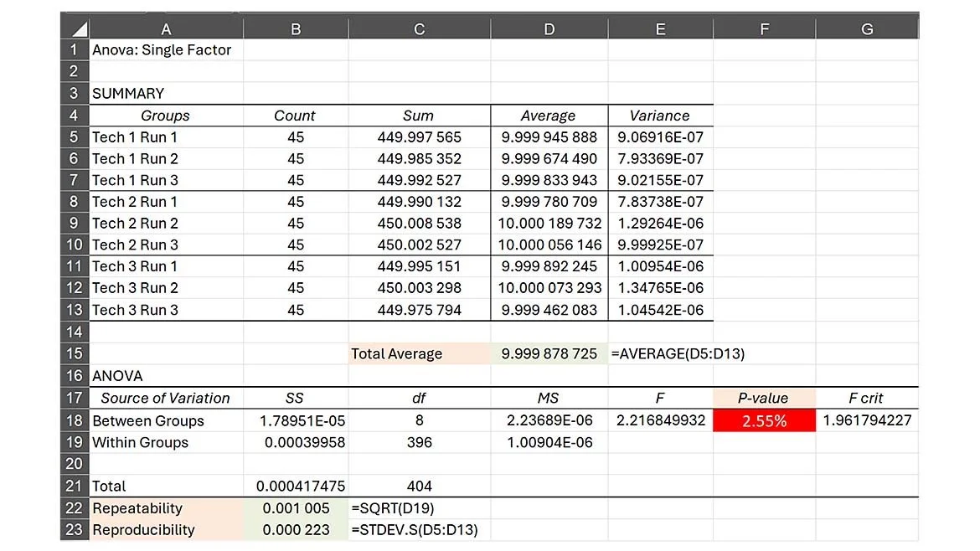Click average value 10.000 189 732

549,223
